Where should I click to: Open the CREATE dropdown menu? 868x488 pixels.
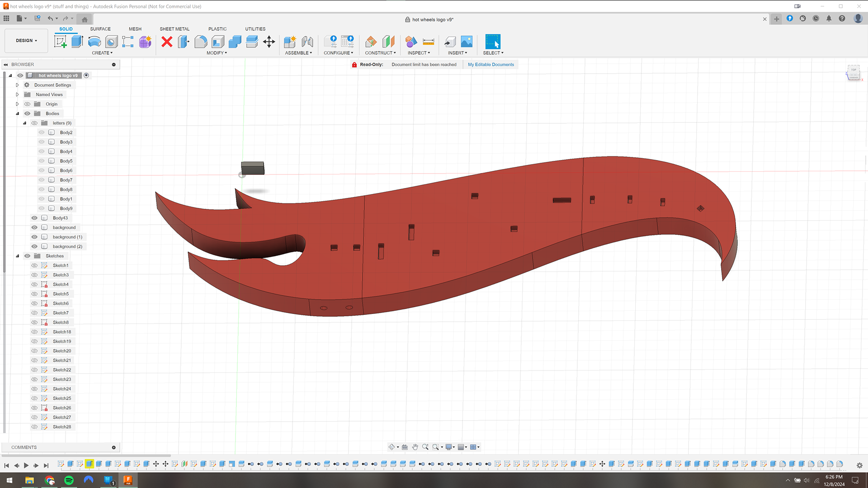click(x=102, y=53)
